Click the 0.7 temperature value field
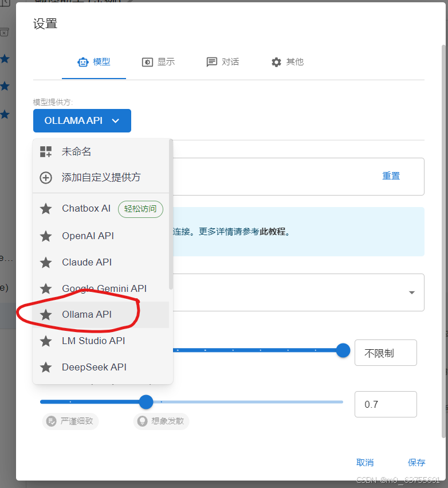The height and width of the screenshot is (488, 448). click(386, 404)
